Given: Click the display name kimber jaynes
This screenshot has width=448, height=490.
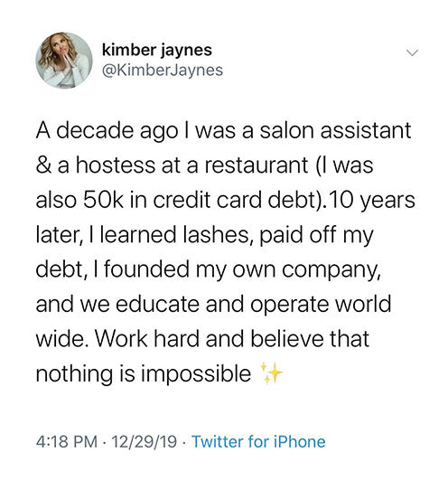Looking at the screenshot, I should point(157,51).
